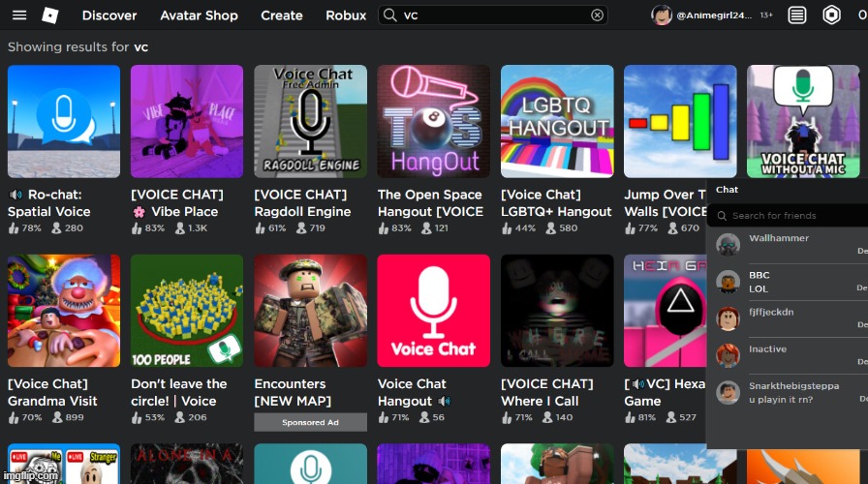
Task: Open The Open Space Hangout thumbnail
Action: 433,121
